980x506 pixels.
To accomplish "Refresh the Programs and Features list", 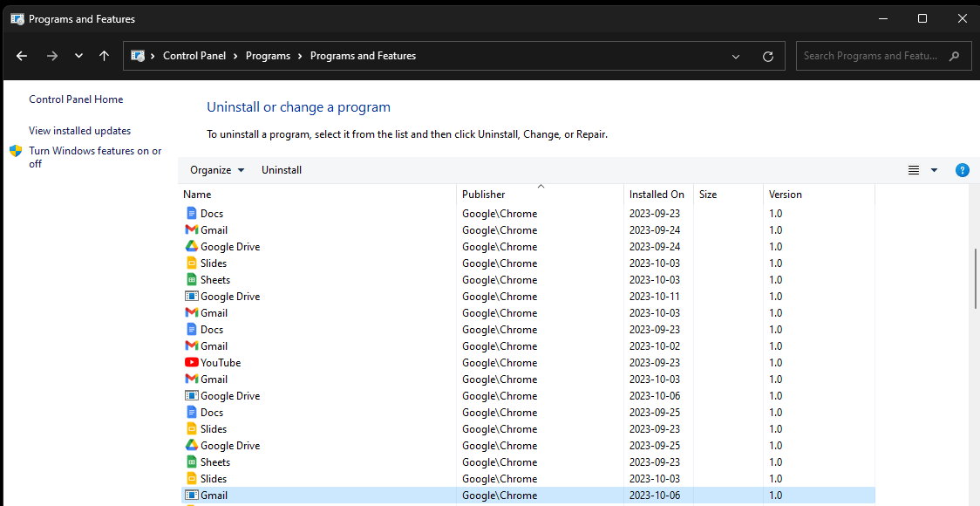I will point(768,56).
